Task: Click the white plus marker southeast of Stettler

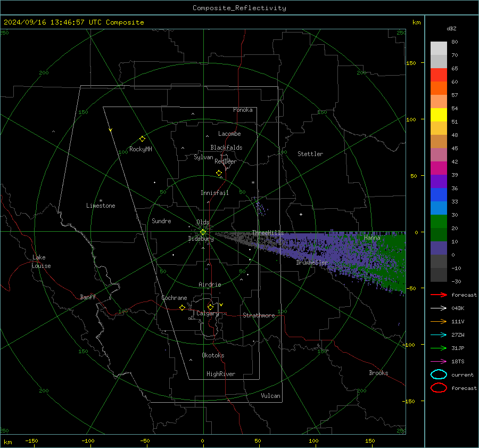Action: pos(301,214)
